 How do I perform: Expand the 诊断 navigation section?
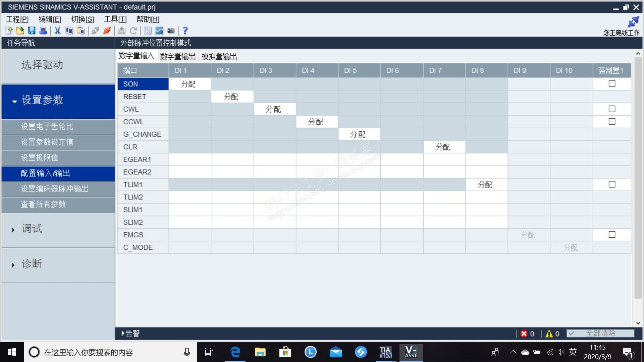point(32,264)
